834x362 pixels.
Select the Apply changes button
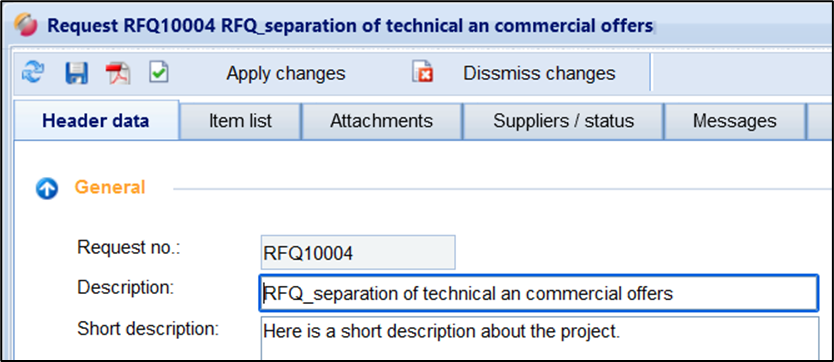[x=286, y=73]
